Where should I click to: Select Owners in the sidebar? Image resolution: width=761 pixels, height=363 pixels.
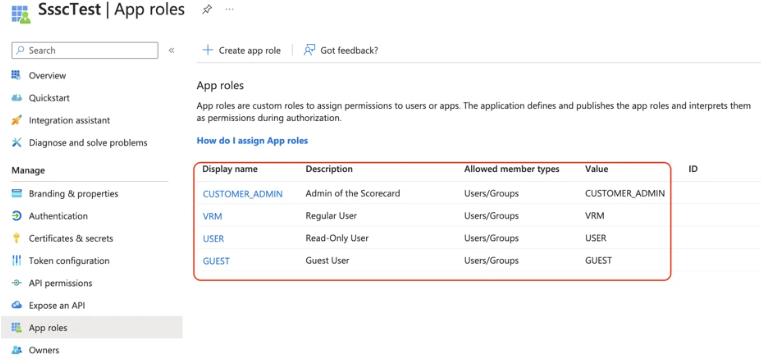click(x=44, y=350)
